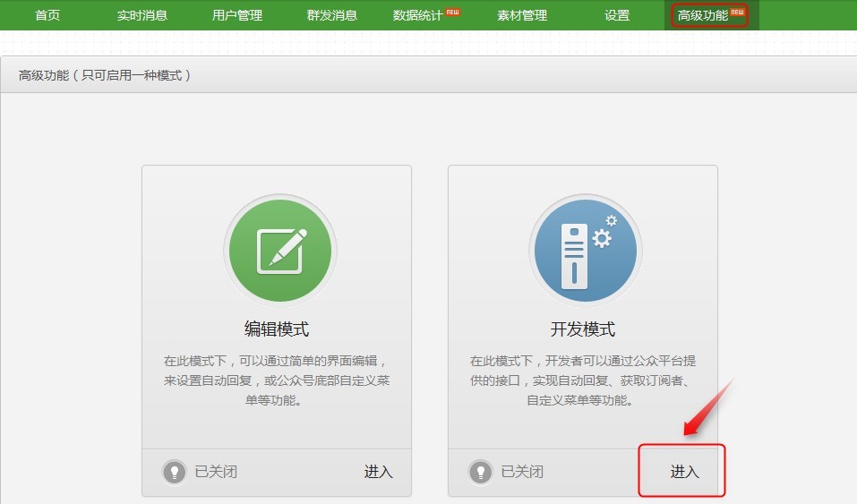
Task: Enter 编辑模式 via its 进入 link
Action: 378,472
